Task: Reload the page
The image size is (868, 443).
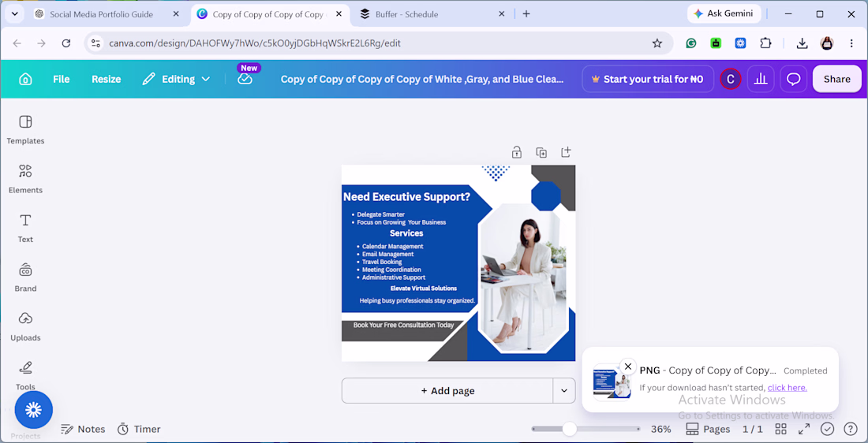Action: point(65,43)
